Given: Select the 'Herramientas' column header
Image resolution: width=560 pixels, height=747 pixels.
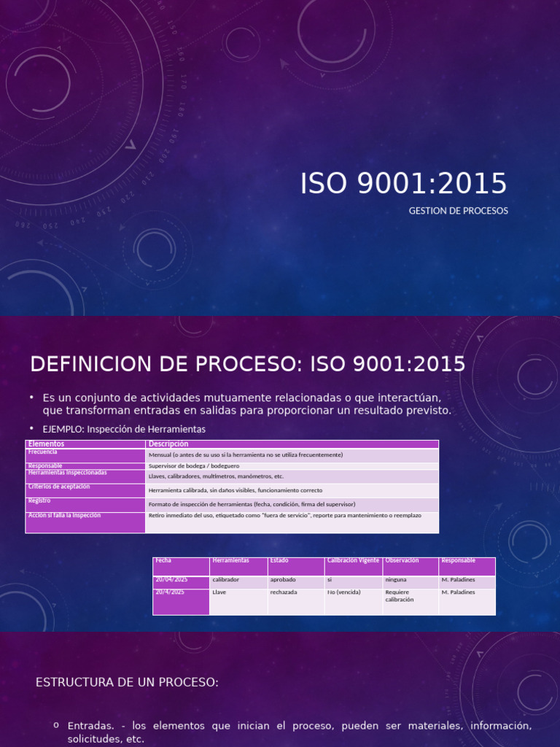Looking at the screenshot, I should (238, 567).
